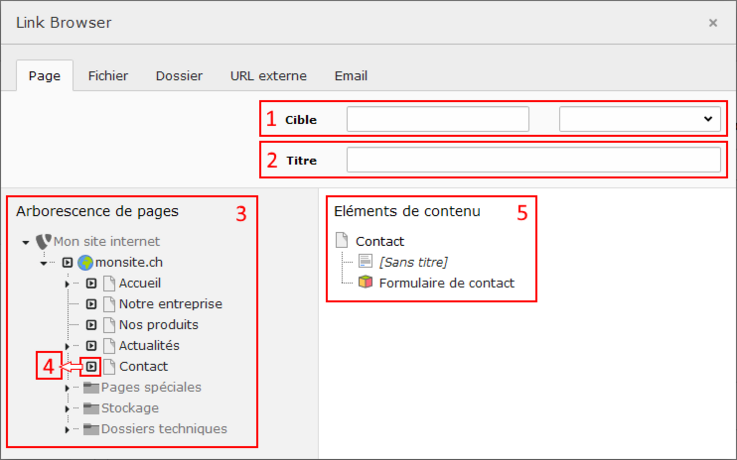Click the Dossiers techniques folder icon
Viewport: 737px width, 460px height.
[x=91, y=429]
